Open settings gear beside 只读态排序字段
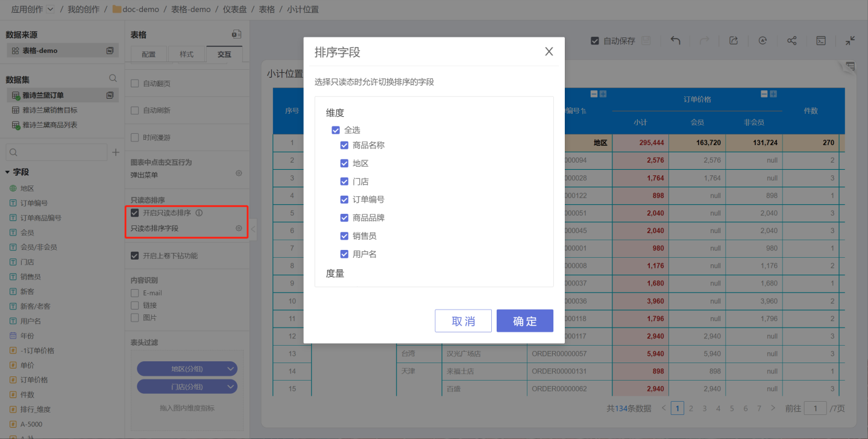 pos(239,229)
